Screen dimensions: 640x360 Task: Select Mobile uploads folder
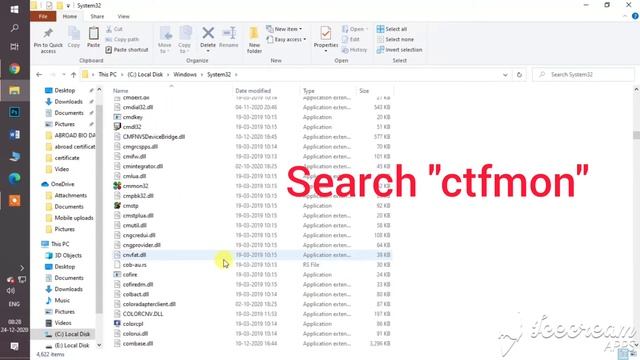click(x=74, y=218)
